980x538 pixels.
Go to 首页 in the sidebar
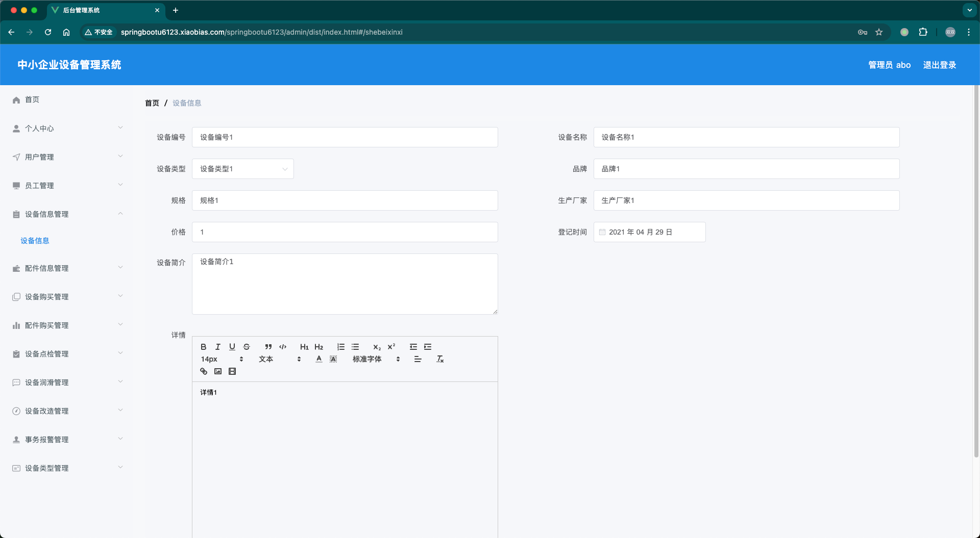click(67, 100)
